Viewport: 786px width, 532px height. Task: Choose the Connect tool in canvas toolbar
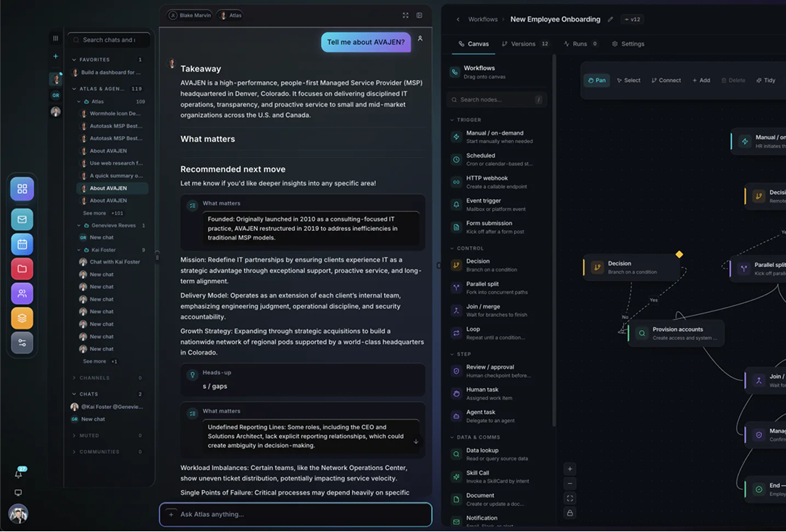click(x=666, y=80)
